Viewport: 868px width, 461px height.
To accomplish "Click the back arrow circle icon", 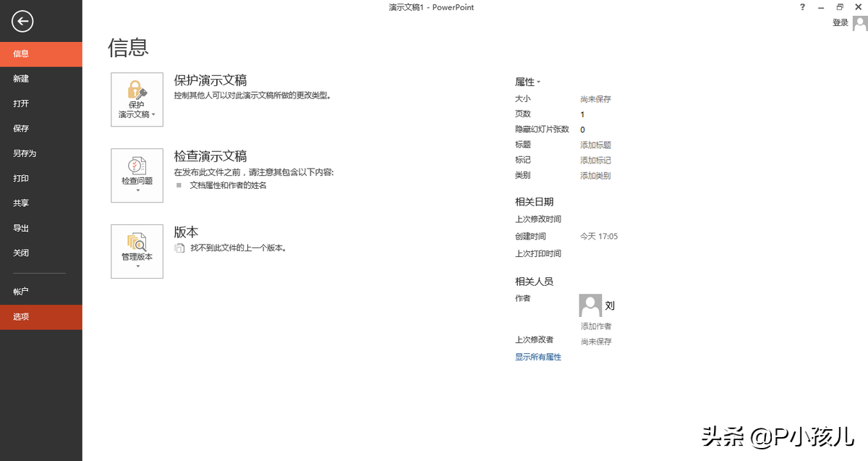I will (22, 22).
